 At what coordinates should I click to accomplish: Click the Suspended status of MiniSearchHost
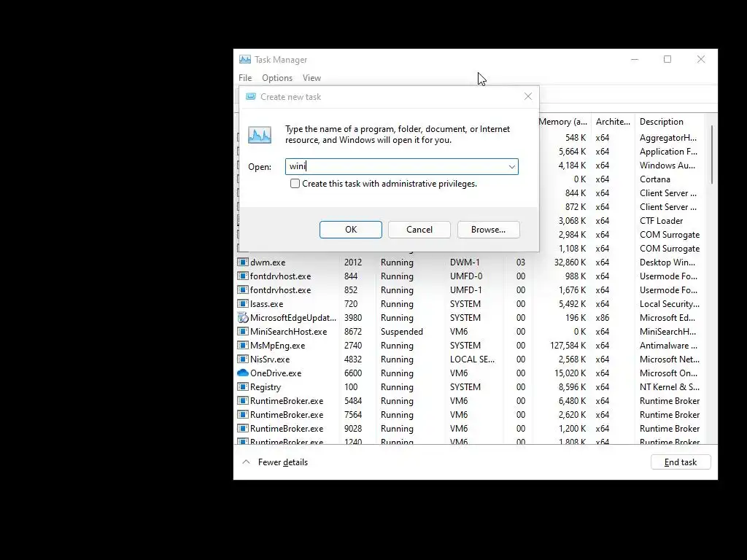[x=402, y=332]
